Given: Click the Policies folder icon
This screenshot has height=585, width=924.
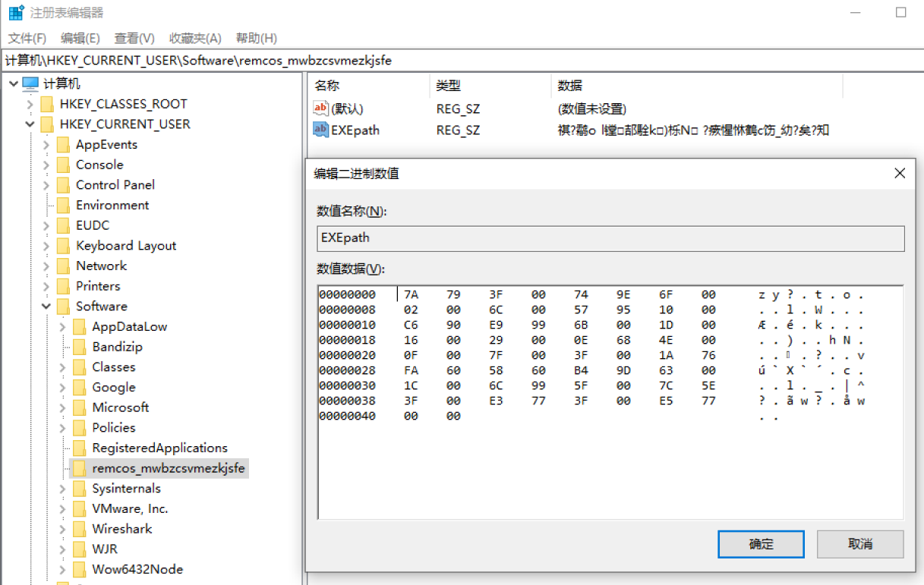Looking at the screenshot, I should tap(80, 428).
